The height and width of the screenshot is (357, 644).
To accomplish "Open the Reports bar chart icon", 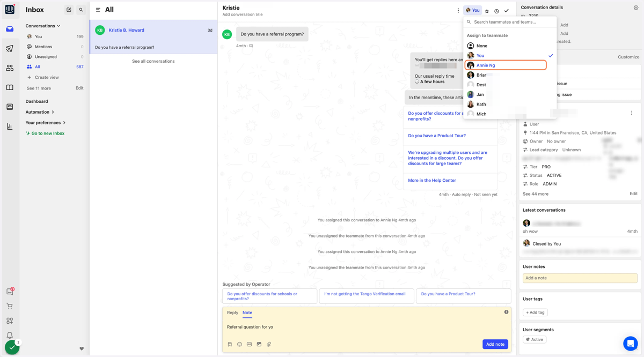I will point(10,127).
